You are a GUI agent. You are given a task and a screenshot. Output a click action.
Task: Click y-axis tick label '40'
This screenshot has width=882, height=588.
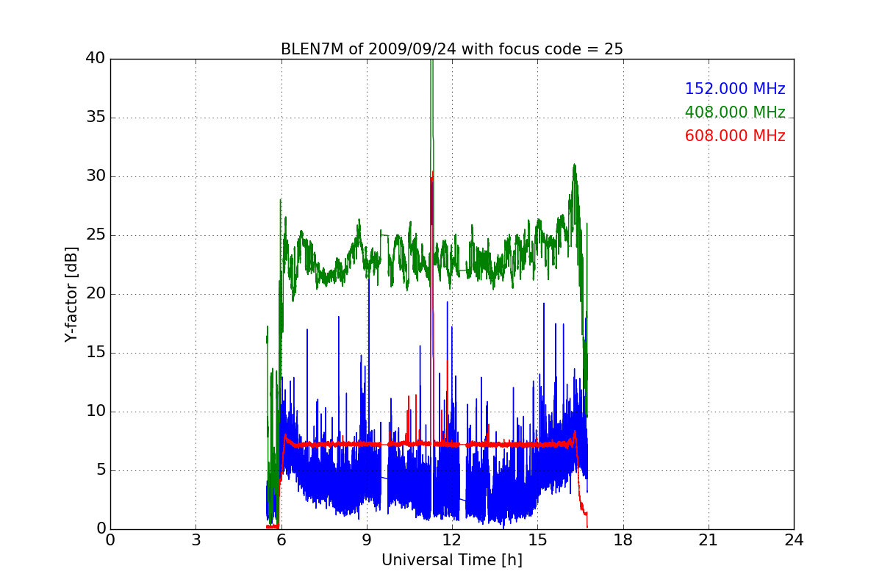[96, 59]
